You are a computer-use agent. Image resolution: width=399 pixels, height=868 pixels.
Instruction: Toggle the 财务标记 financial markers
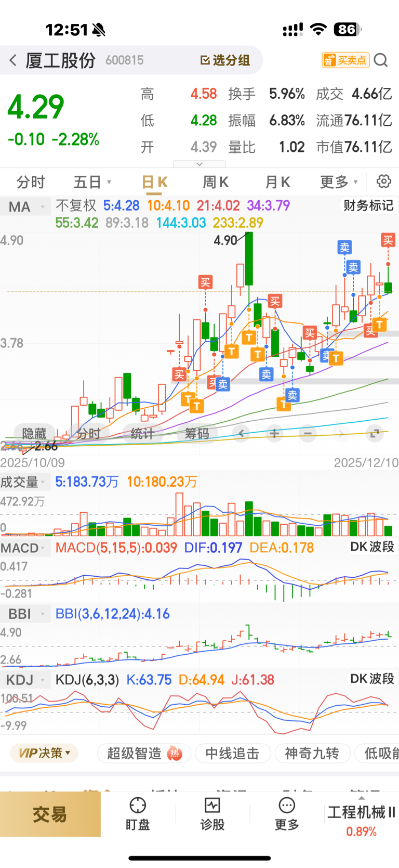[x=368, y=205]
